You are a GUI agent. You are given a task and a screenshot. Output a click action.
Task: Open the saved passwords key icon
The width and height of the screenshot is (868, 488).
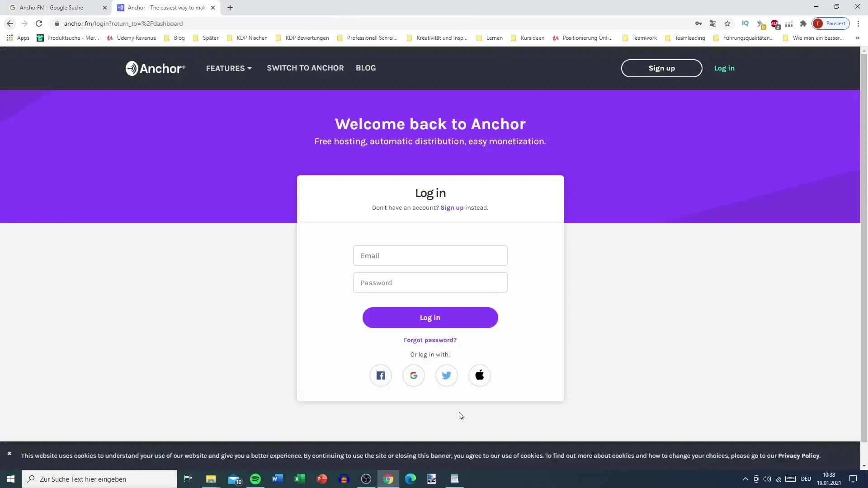[x=698, y=23]
